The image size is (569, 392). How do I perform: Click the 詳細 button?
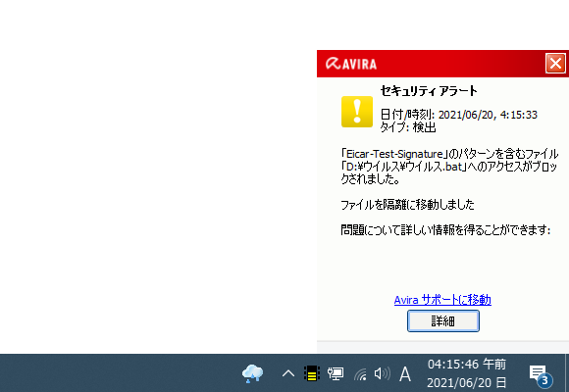(443, 320)
